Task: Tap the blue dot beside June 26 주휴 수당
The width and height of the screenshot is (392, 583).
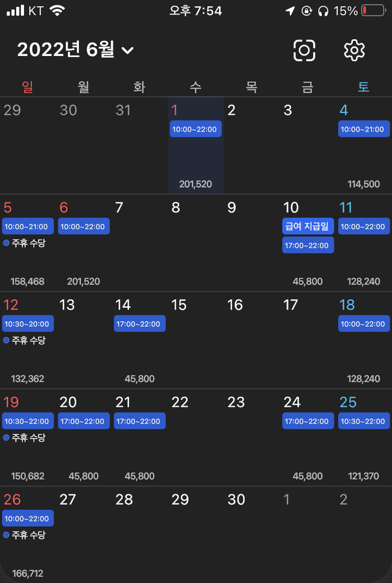Action: point(6,535)
